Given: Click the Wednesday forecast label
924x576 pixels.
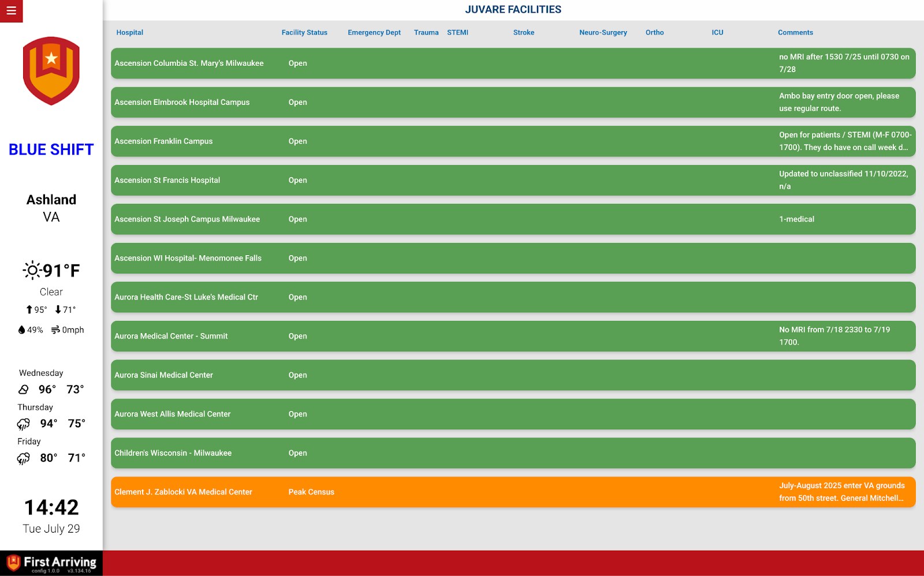Looking at the screenshot, I should click(41, 373).
